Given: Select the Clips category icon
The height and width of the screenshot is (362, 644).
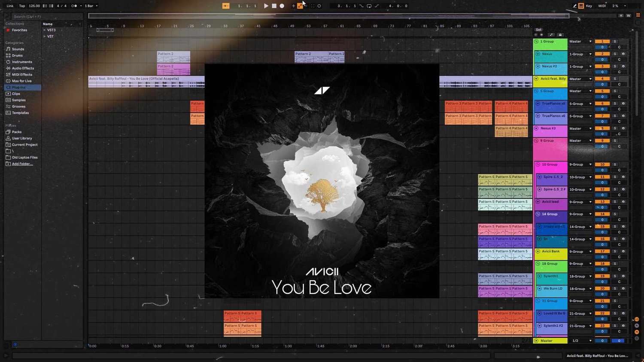Looking at the screenshot, I should (8, 94).
